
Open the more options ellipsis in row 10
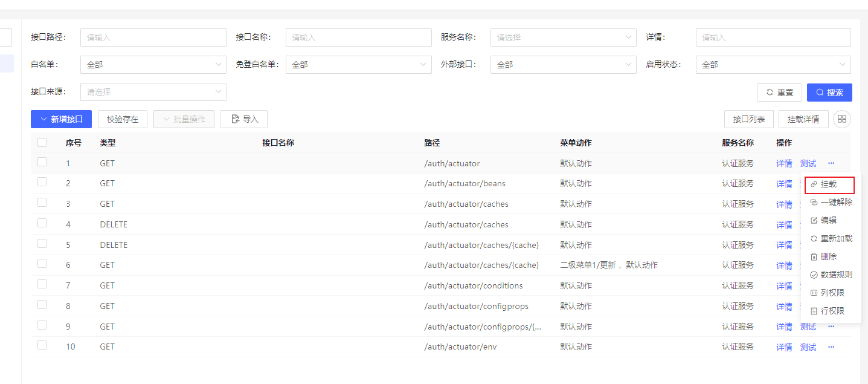[x=831, y=347]
